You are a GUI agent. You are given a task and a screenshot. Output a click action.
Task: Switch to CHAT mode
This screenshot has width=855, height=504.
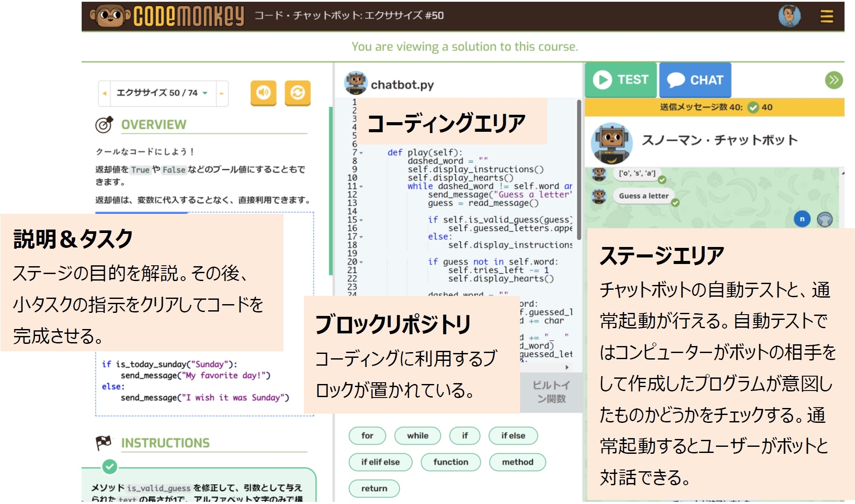coord(695,79)
